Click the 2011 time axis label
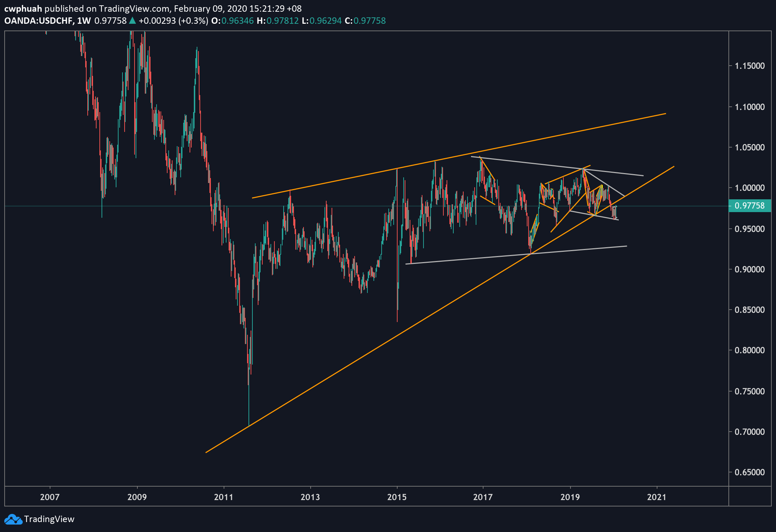 (x=224, y=497)
